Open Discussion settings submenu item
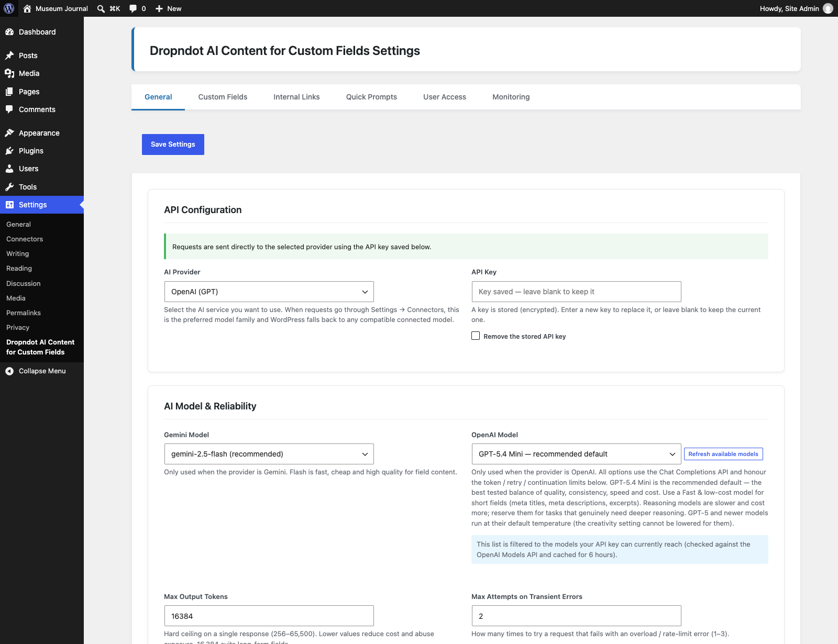Screen dimensions: 838x644 pos(24,283)
